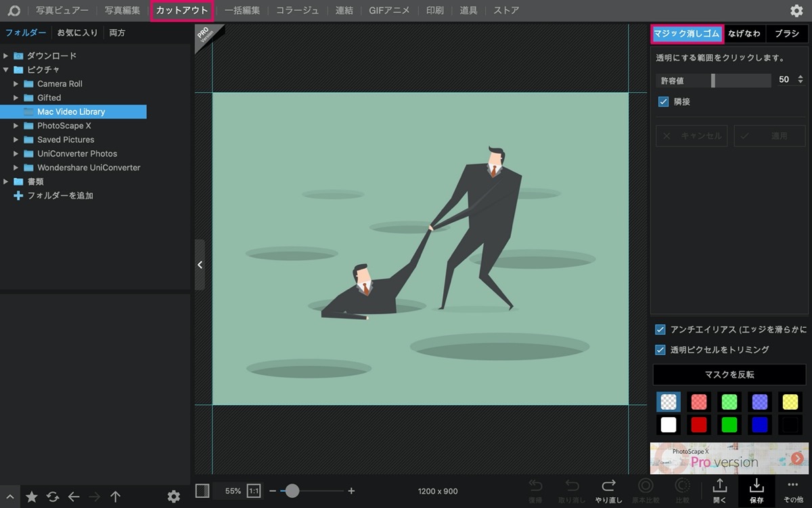Click the フォルダーを追加 plus icon
This screenshot has width=812, height=508.
[x=18, y=196]
